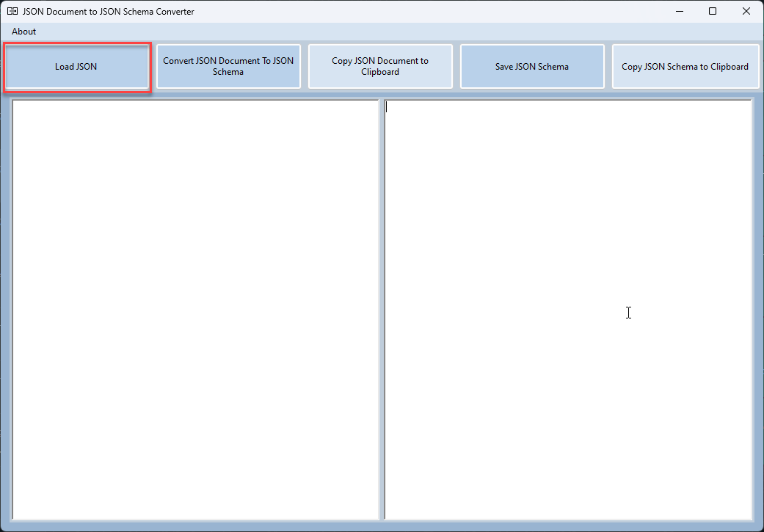
Task: Copy JSON Schema to Clipboard
Action: 685,67
